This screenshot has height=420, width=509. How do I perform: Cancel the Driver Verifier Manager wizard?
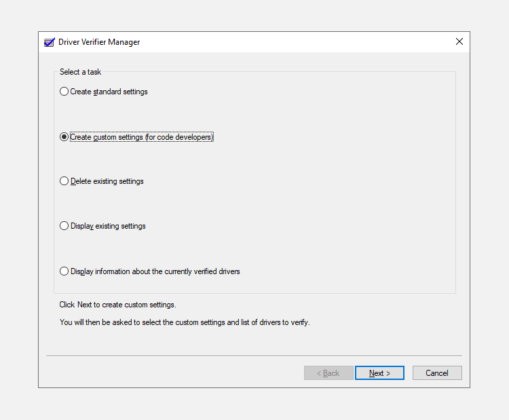[x=437, y=373]
